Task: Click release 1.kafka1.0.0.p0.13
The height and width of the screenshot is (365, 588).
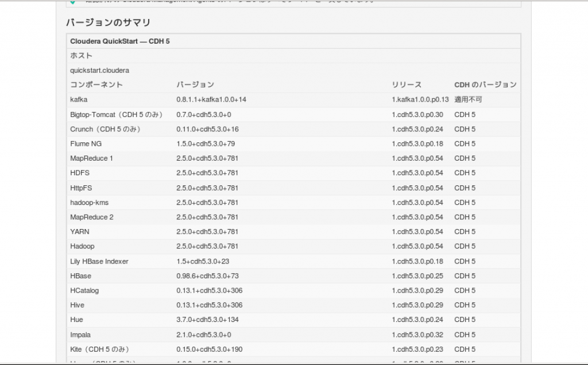Action: 420,100
